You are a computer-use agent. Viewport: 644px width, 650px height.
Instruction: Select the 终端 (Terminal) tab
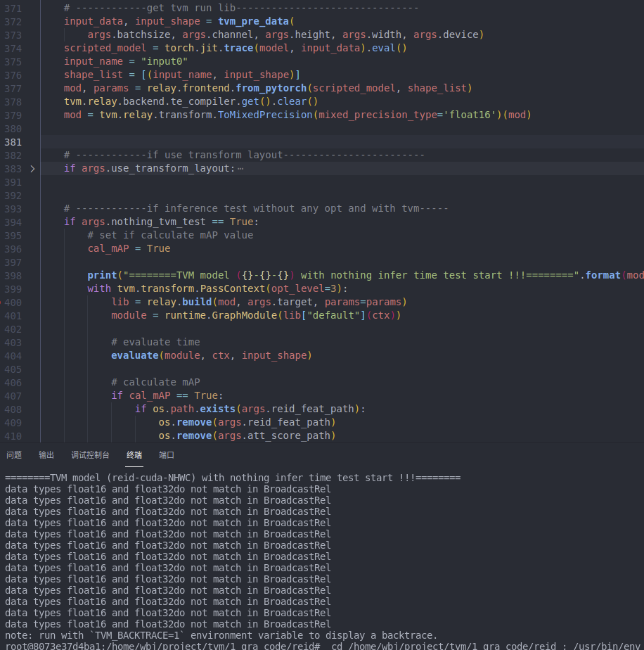coord(134,455)
